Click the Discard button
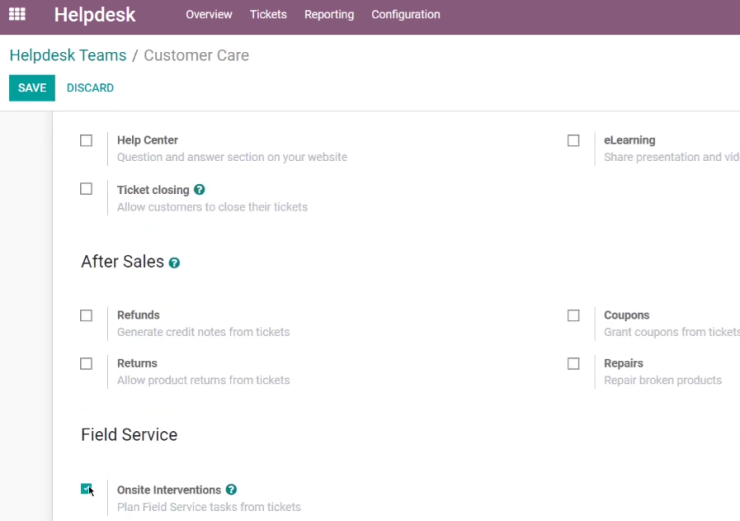 pyautogui.click(x=90, y=88)
